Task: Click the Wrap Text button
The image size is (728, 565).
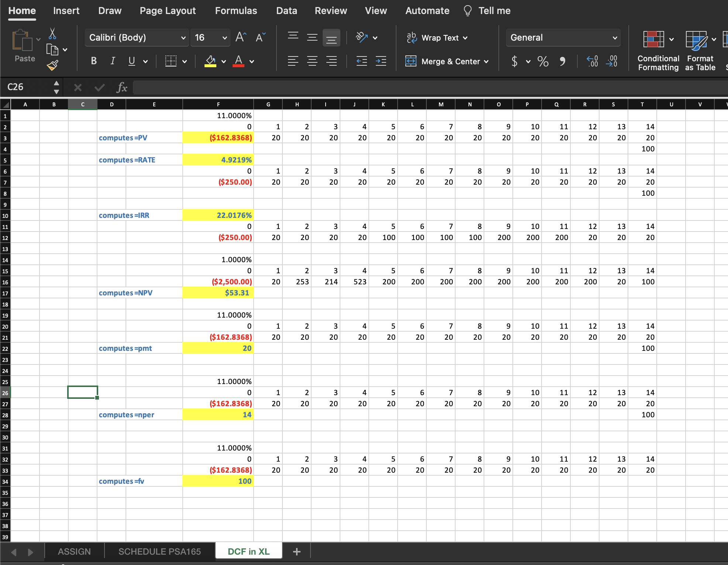Action: coord(437,38)
